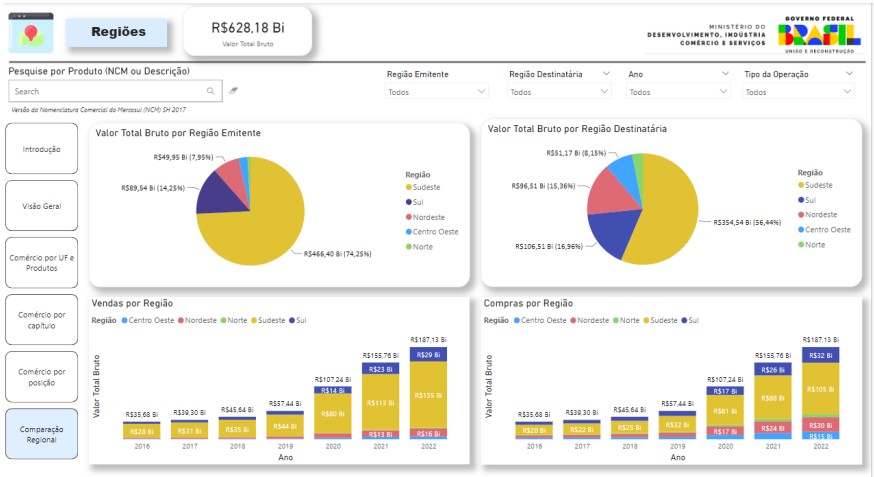The height and width of the screenshot is (477, 874).
Task: Go to the Introdução page
Action: (41, 150)
